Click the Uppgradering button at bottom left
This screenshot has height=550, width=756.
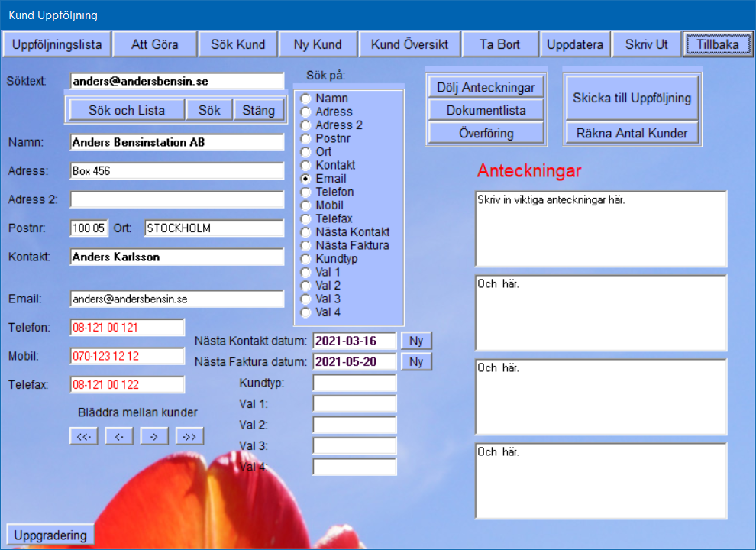point(50,535)
